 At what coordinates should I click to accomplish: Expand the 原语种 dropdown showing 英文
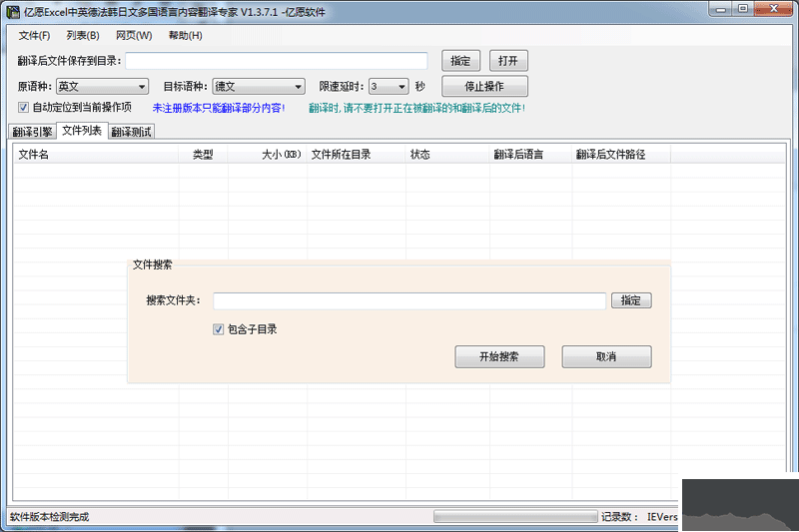pos(102,87)
